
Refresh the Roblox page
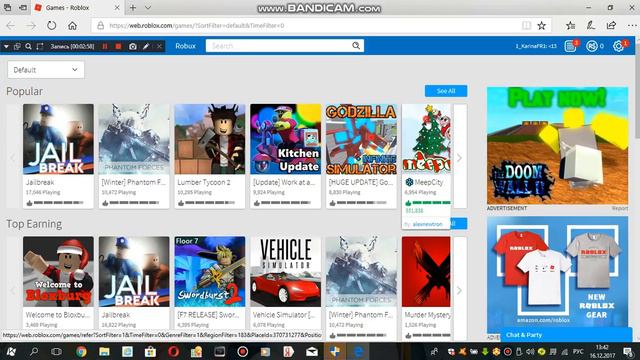click(51, 26)
